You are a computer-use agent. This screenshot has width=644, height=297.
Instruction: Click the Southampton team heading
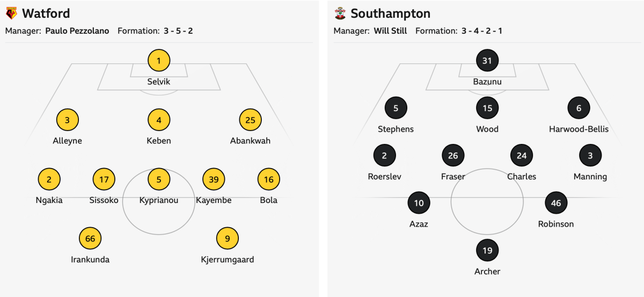click(390, 13)
